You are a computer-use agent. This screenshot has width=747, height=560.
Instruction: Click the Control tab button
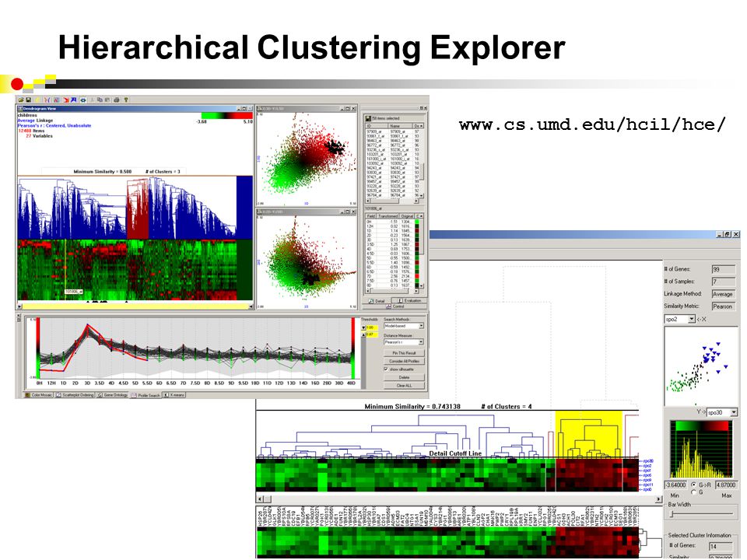click(x=395, y=306)
